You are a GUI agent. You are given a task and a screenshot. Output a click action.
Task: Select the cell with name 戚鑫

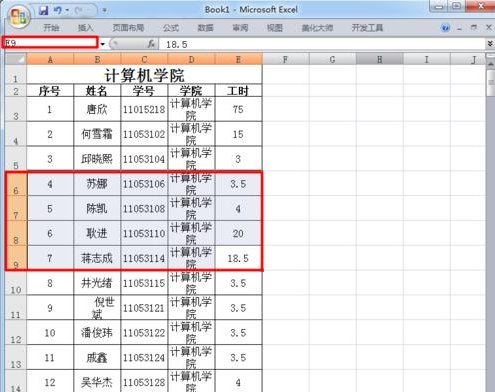(97, 357)
